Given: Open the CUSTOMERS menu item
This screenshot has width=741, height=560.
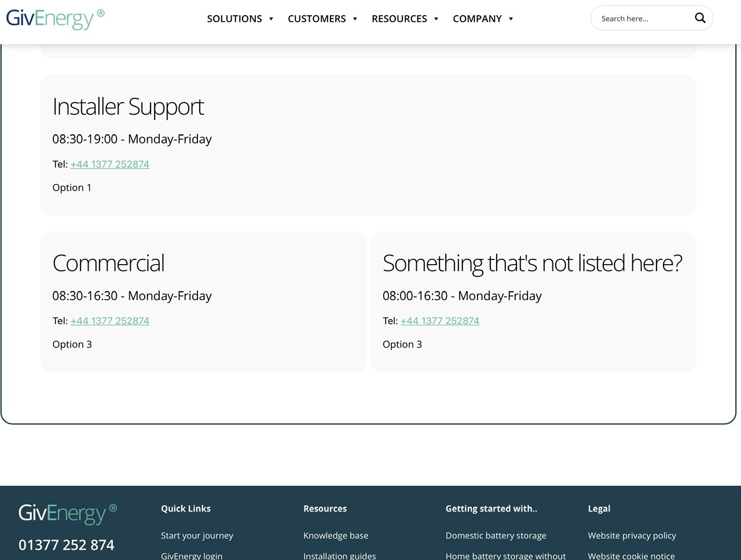Looking at the screenshot, I should coord(317,19).
